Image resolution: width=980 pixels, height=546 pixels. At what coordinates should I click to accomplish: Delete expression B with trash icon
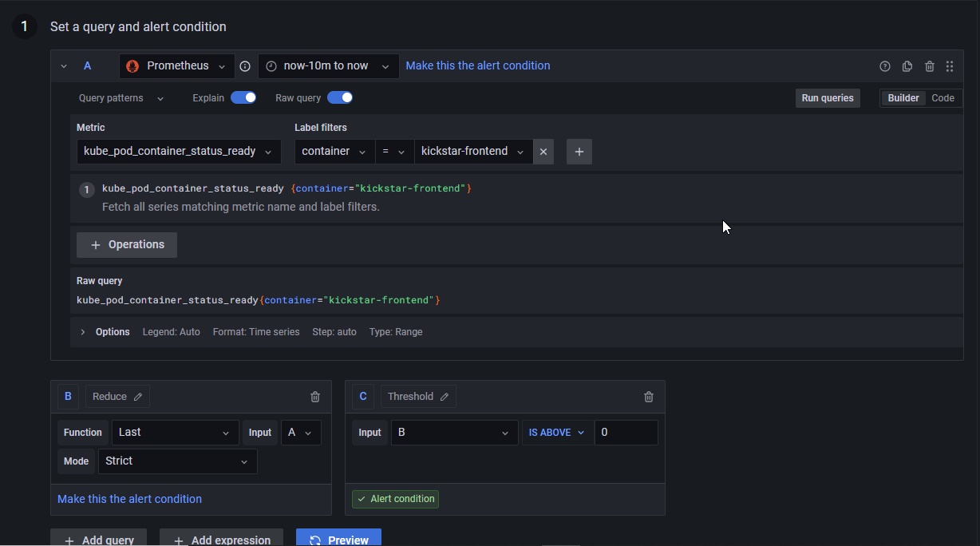tap(315, 397)
